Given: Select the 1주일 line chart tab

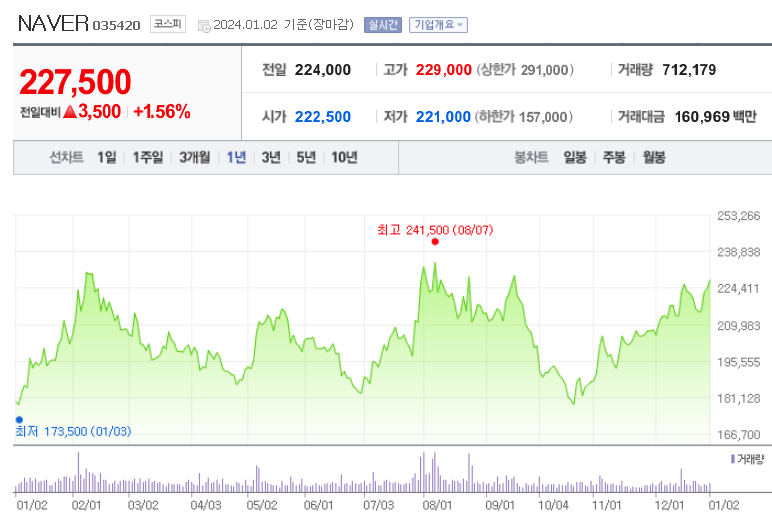Looking at the screenshot, I should click(148, 157).
